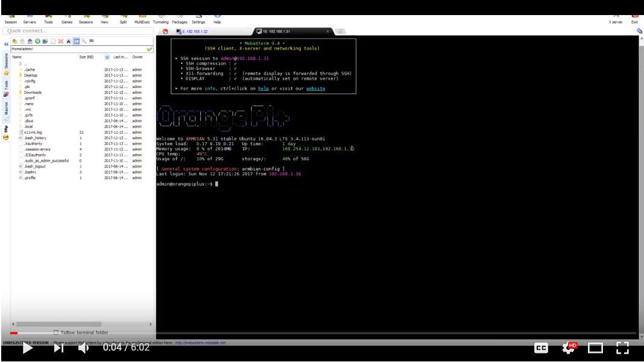Select the .sudo_as_admin_successful file
Image resolution: width=644 pixels, height=362 pixels.
coord(82,161)
